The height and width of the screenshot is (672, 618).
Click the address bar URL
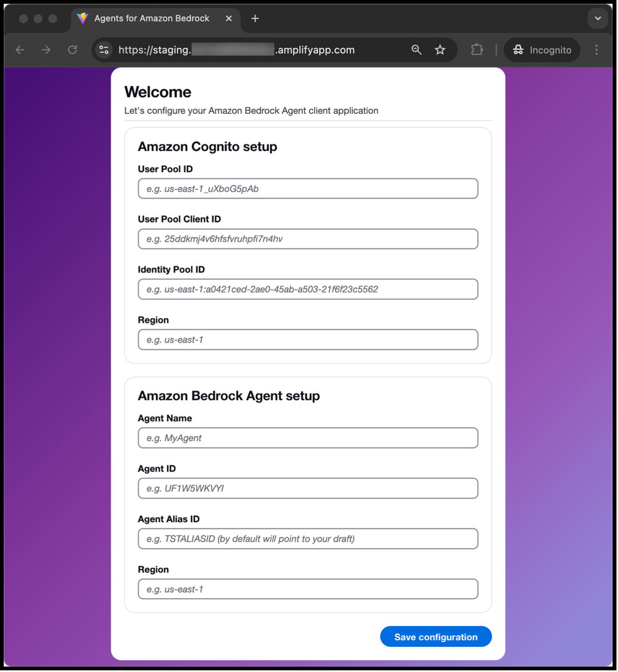(236, 50)
